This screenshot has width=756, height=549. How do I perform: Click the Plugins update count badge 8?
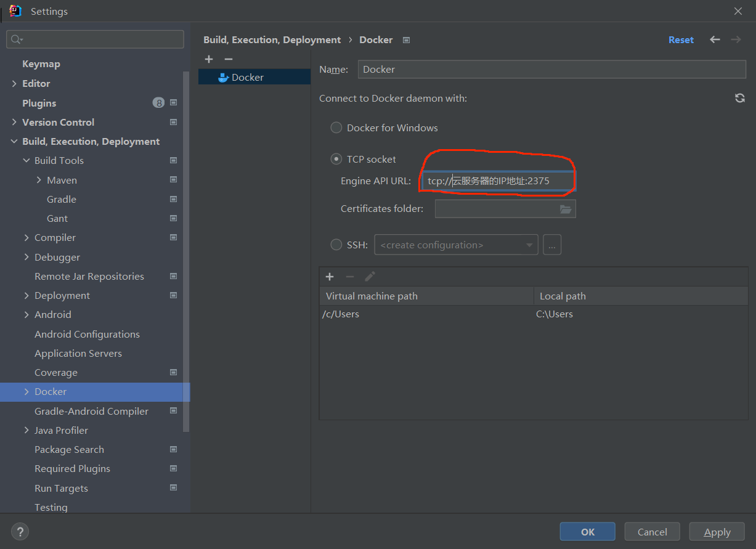point(158,102)
